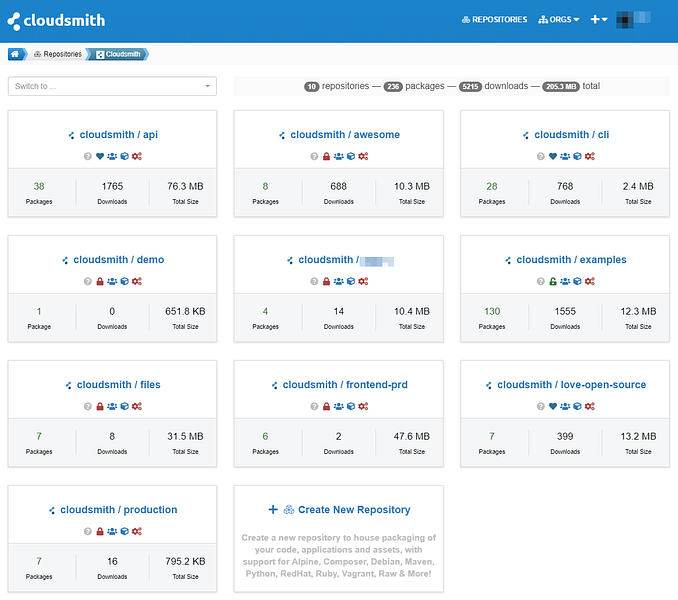This screenshot has height=600, width=678.
Task: Open settings gears under cloudsmith / examples
Action: (590, 281)
